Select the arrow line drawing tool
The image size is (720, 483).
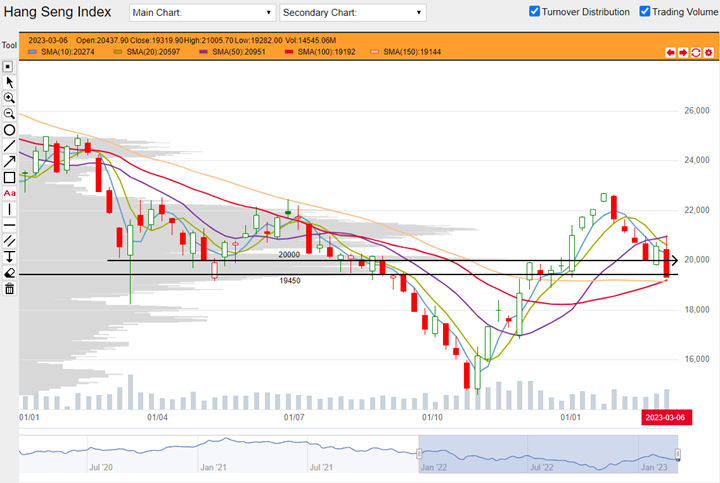tap(9, 162)
